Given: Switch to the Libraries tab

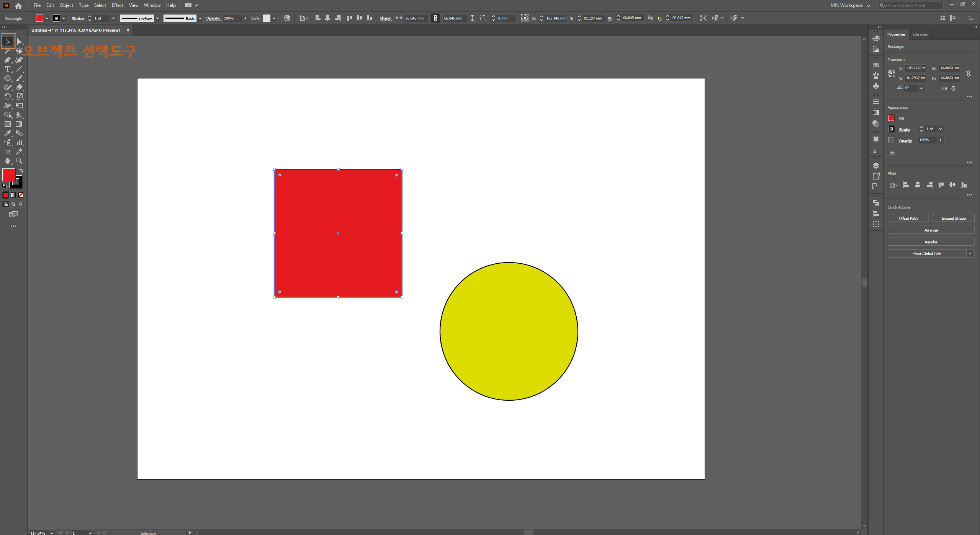Looking at the screenshot, I should [x=919, y=34].
